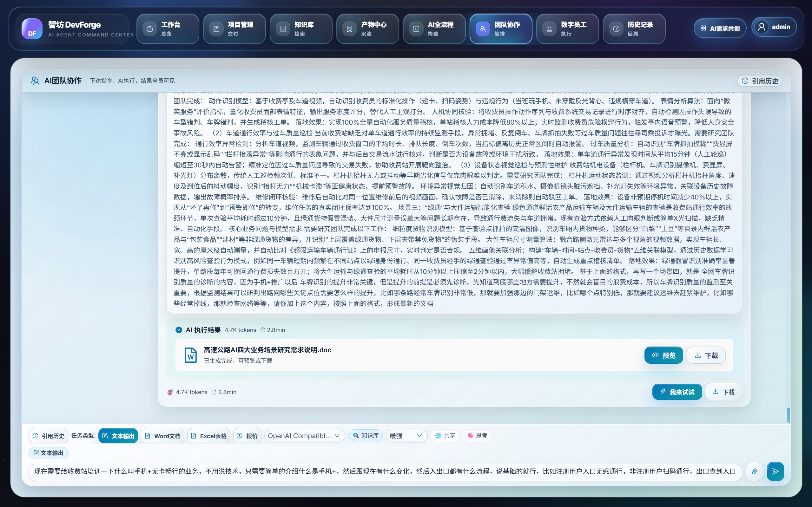This screenshot has width=812, height=507.
Task: Open the 数字员工 执行 tab
Action: (567, 29)
